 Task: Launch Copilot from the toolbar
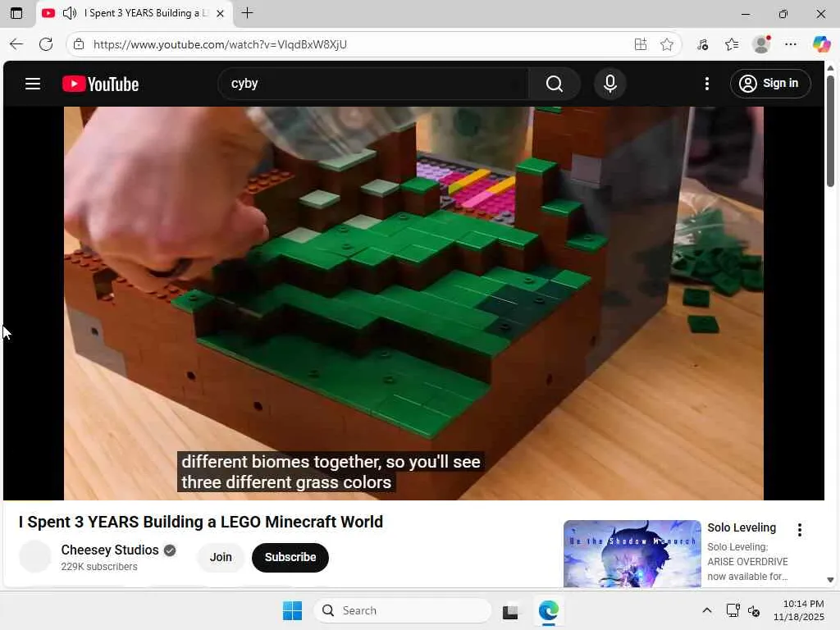[821, 44]
